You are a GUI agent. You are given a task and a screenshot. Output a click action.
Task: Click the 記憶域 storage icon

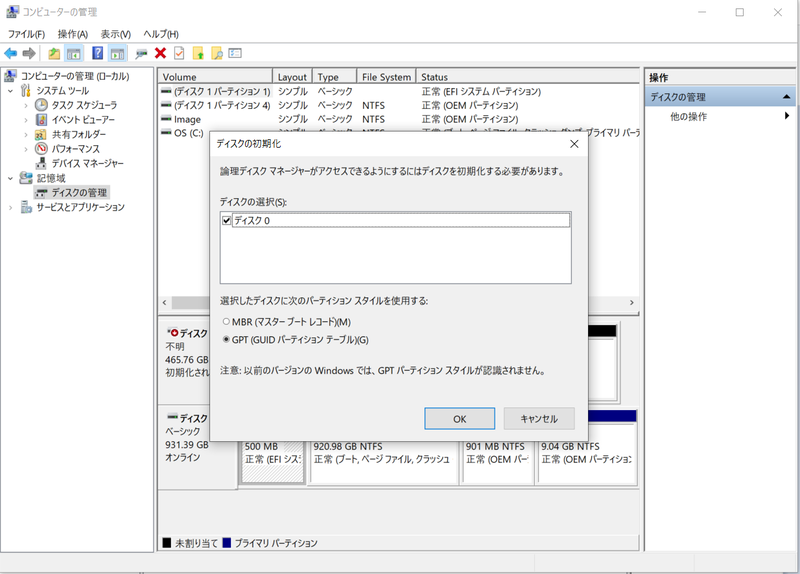[26, 178]
